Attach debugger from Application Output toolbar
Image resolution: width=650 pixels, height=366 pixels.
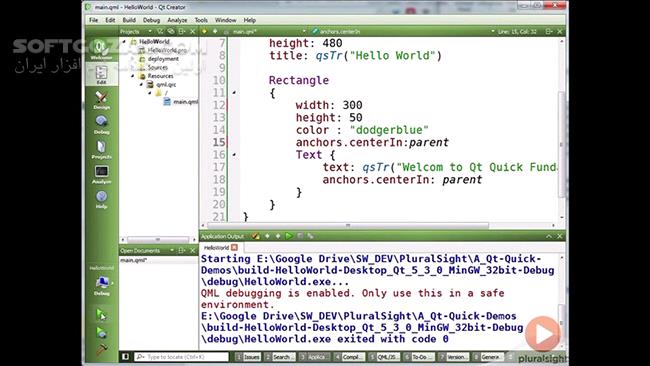[x=310, y=236]
